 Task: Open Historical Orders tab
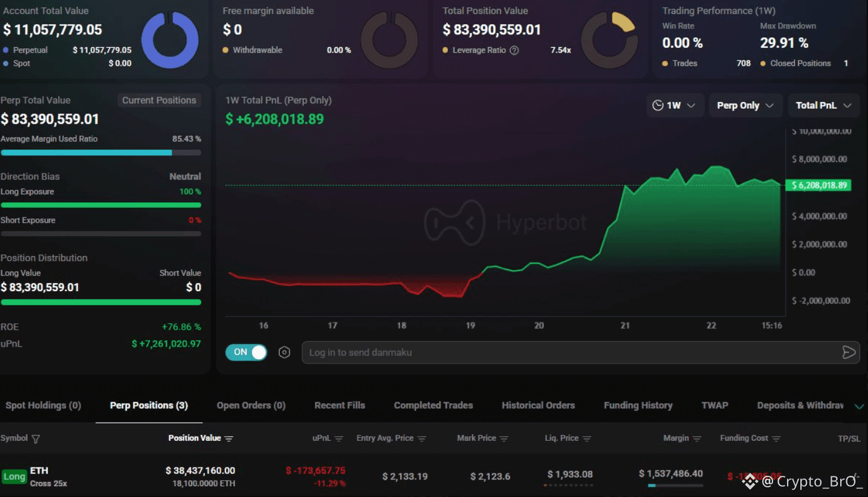coord(538,405)
